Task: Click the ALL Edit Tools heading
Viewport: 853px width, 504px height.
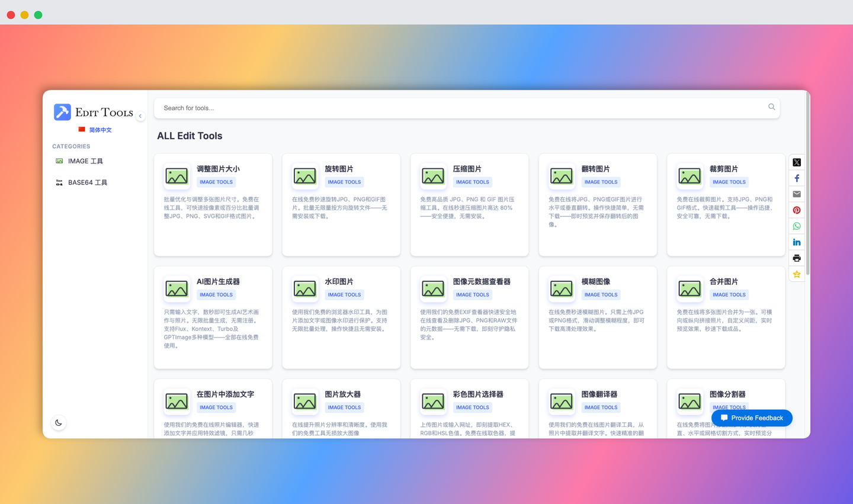Action: (190, 136)
